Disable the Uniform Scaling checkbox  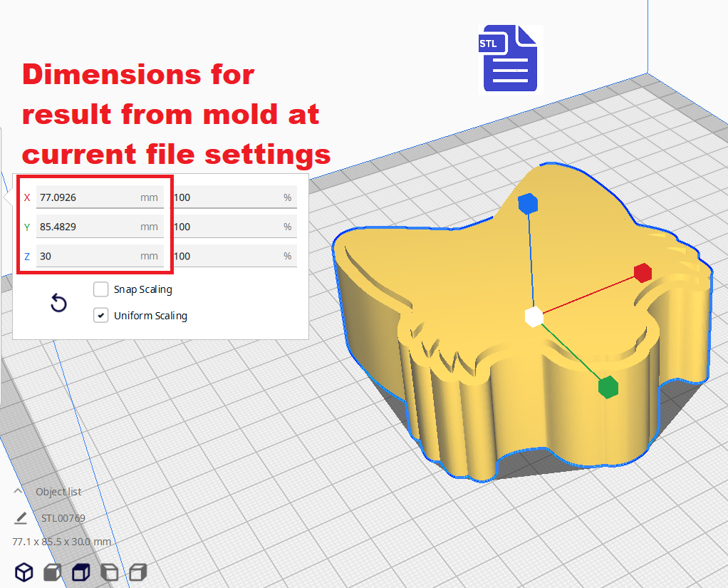coord(101,316)
